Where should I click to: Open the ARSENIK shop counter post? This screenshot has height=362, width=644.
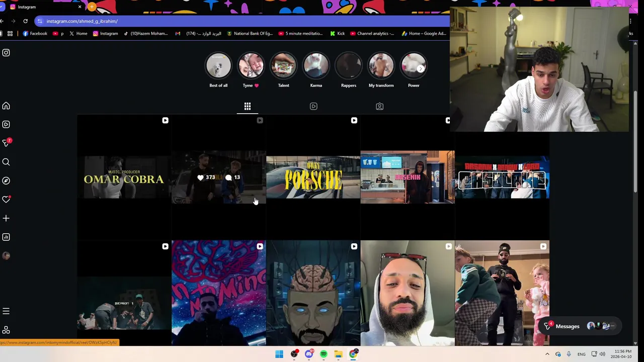408,177
